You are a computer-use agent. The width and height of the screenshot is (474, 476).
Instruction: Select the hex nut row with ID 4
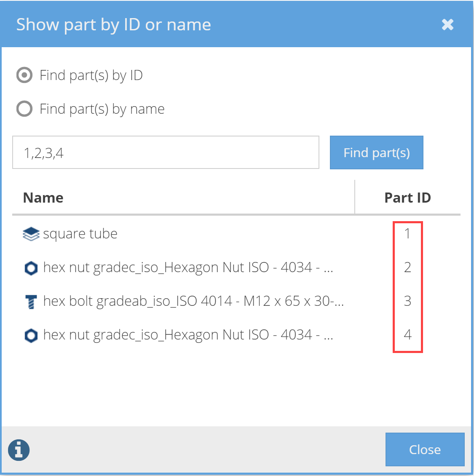click(188, 335)
